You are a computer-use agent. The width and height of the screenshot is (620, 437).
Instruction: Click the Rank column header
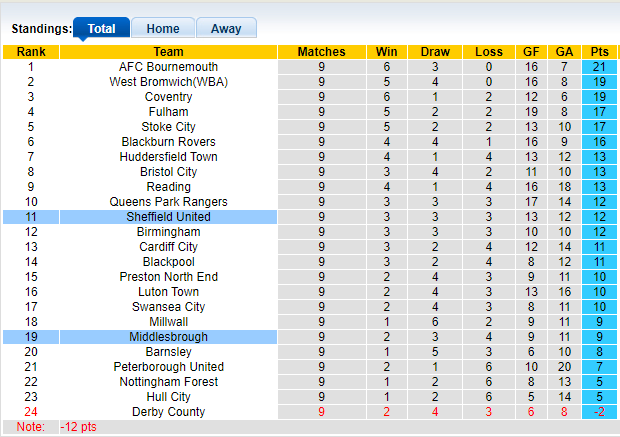tap(30, 52)
